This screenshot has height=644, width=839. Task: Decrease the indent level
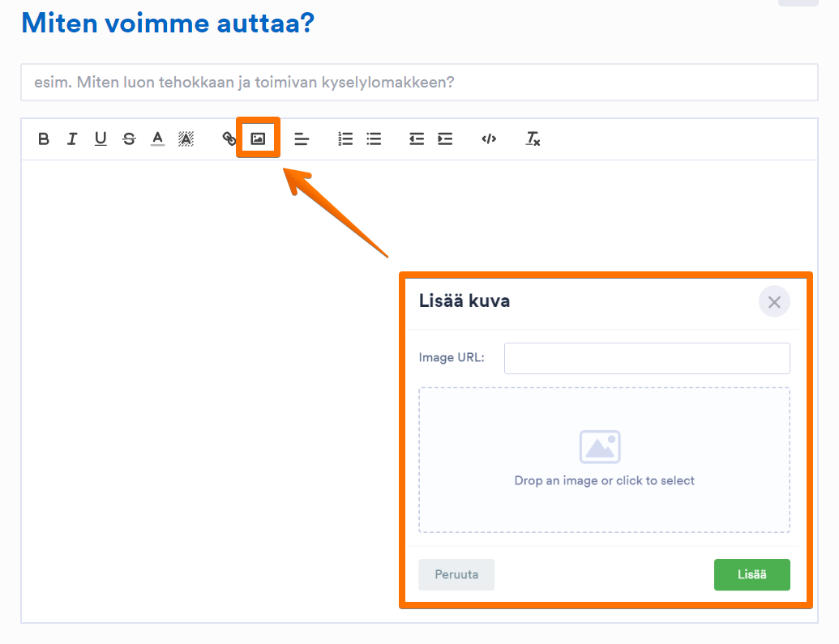(x=417, y=139)
